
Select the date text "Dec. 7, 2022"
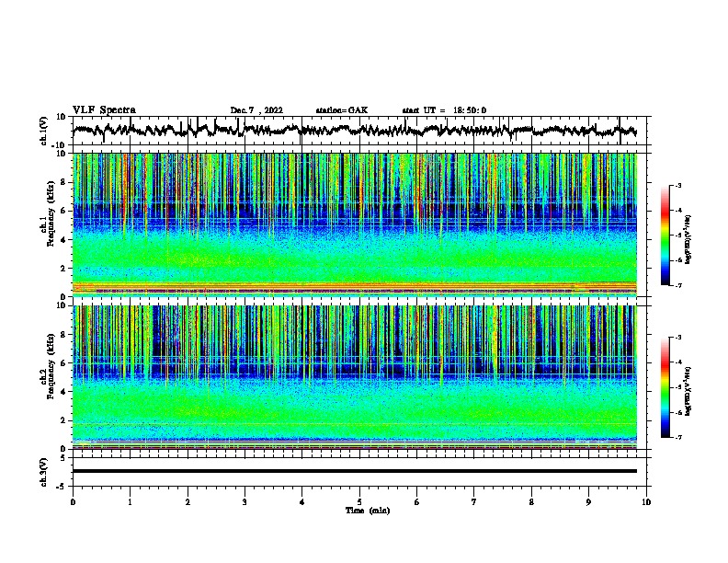256,110
